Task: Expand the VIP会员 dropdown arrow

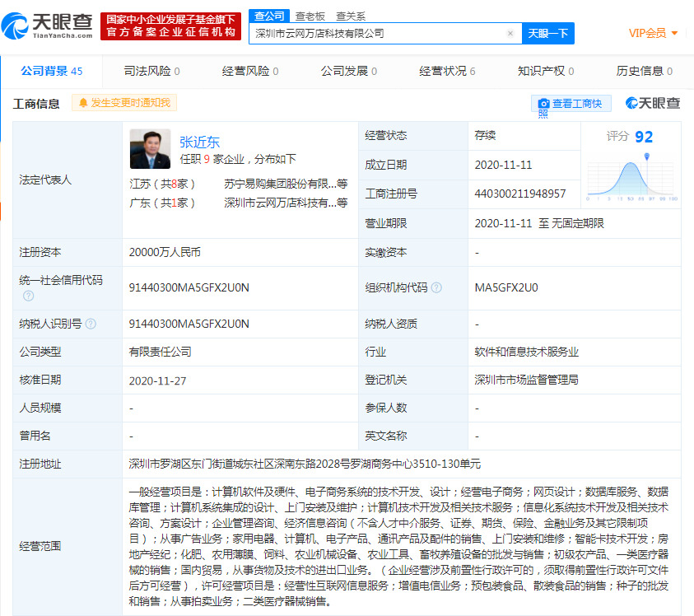Action: pyautogui.click(x=674, y=33)
